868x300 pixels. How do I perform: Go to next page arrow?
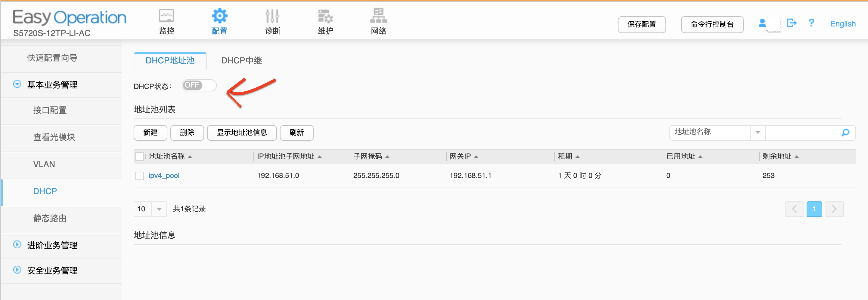coord(834,209)
